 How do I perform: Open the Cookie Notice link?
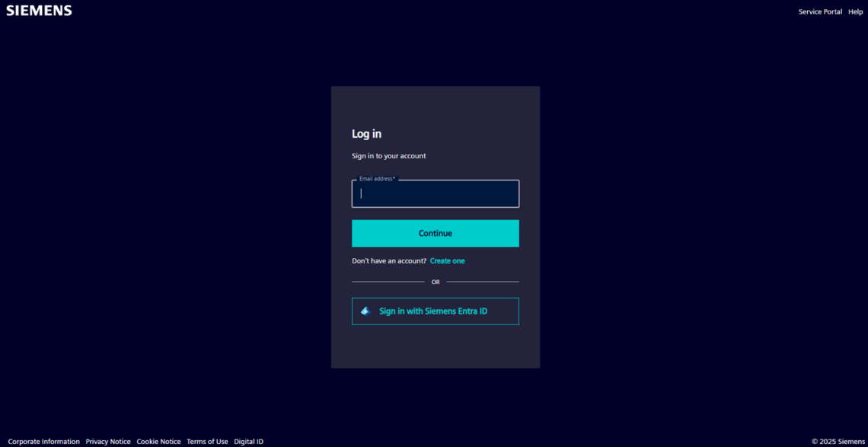(158, 442)
